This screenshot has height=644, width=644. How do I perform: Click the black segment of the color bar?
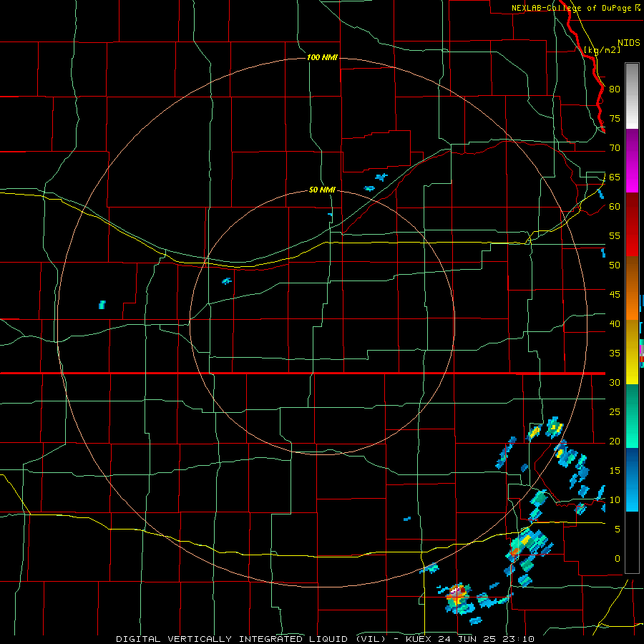(632, 542)
